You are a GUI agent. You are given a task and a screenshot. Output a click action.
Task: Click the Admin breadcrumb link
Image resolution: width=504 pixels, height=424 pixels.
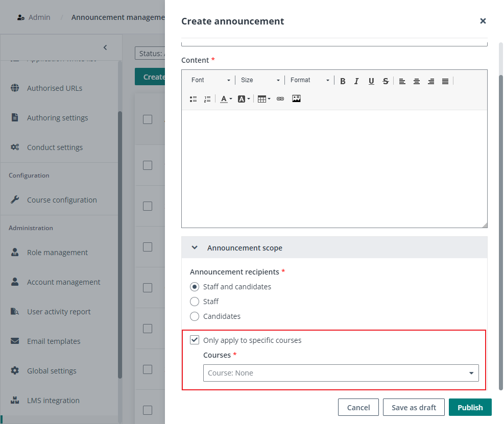pyautogui.click(x=39, y=17)
